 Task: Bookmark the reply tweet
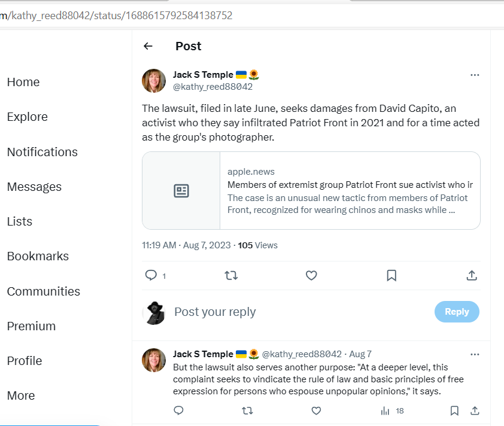[454, 410]
